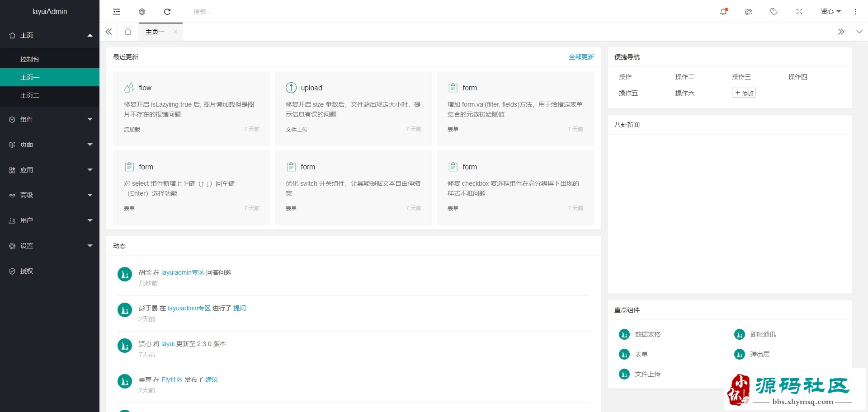Click avatar icon beside 彭于晏 activity

(x=125, y=310)
